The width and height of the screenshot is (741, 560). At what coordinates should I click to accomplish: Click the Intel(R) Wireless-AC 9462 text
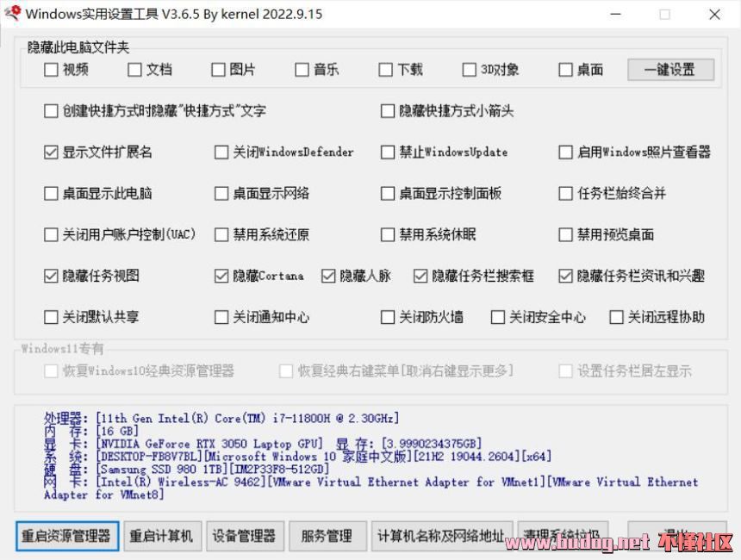(x=183, y=482)
